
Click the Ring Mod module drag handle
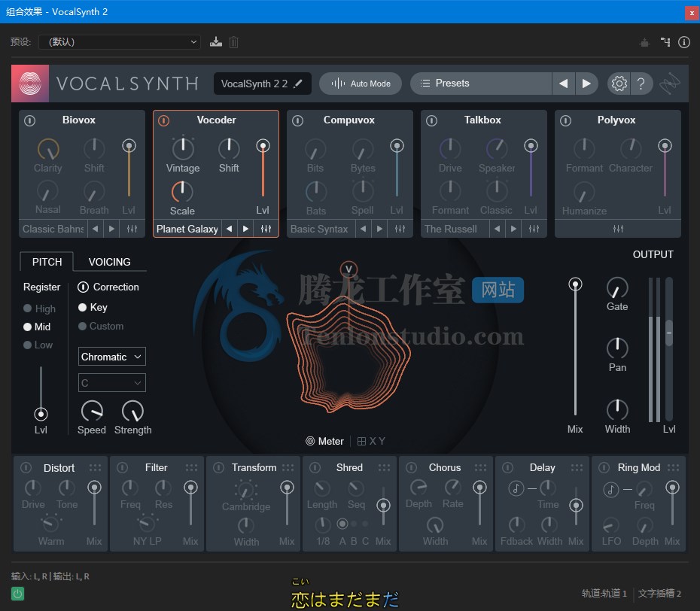tap(673, 468)
